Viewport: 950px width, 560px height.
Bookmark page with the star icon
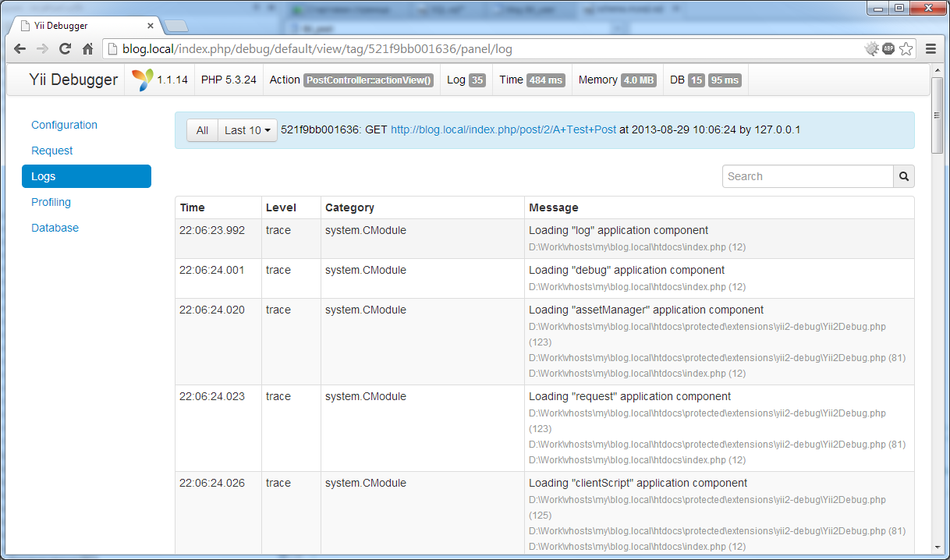pyautogui.click(x=906, y=48)
